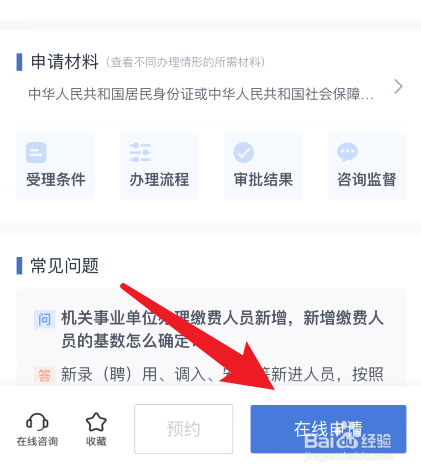Tap the answer text beginning 新录（聘）用
The height and width of the screenshot is (474, 421).
pos(222,374)
